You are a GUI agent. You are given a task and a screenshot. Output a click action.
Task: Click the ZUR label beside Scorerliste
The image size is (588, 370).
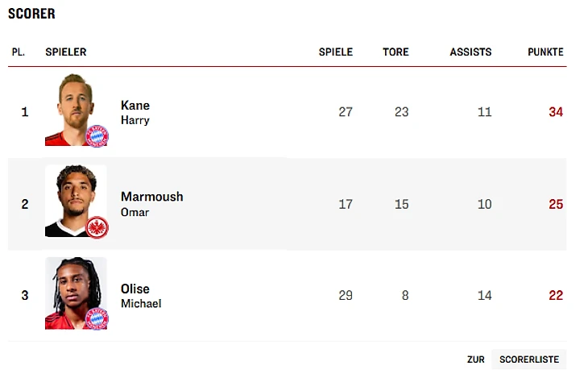point(475,360)
